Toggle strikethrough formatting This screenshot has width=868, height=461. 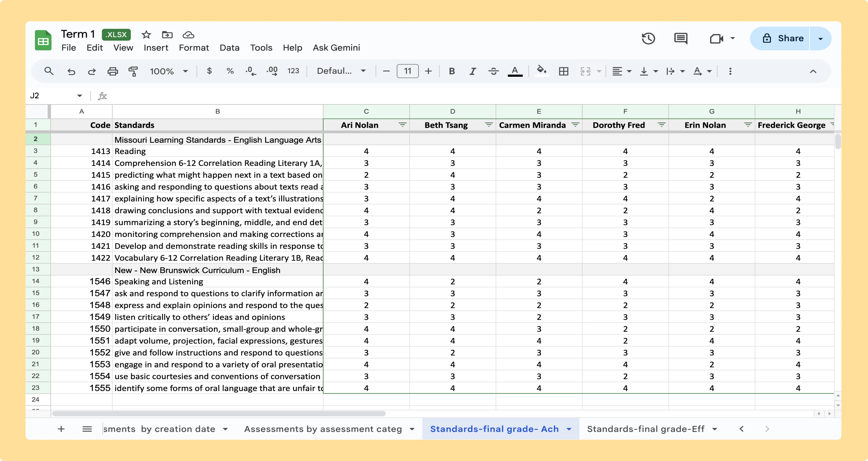coord(494,71)
